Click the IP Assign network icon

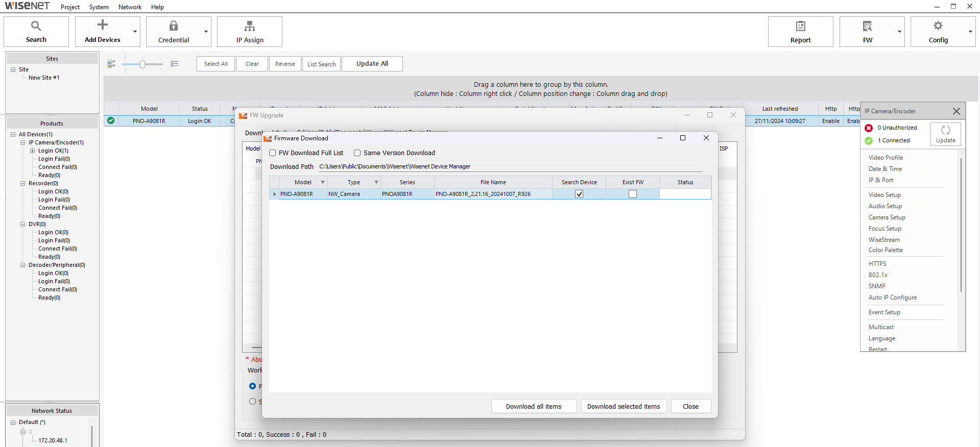pos(250,26)
